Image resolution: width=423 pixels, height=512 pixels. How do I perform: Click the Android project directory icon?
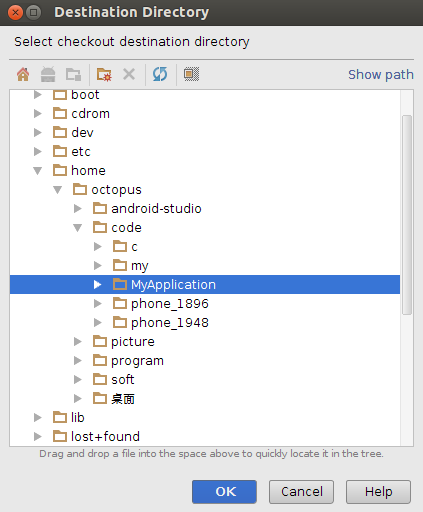click(x=48, y=74)
